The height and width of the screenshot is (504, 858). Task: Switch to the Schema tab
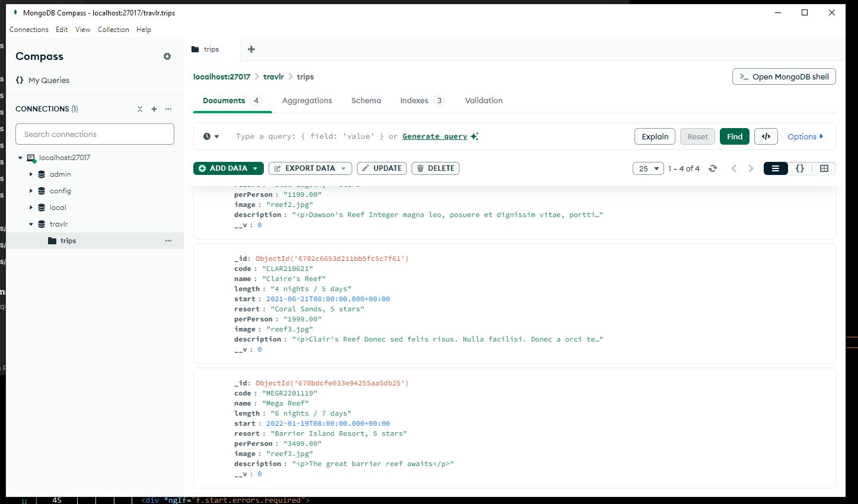click(x=366, y=100)
